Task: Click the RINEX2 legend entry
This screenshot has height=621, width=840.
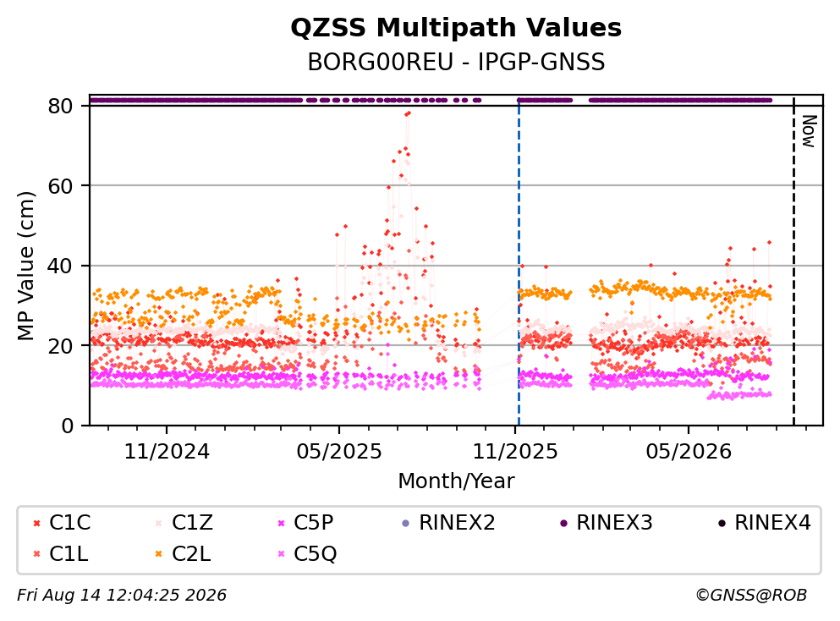Action: [448, 522]
